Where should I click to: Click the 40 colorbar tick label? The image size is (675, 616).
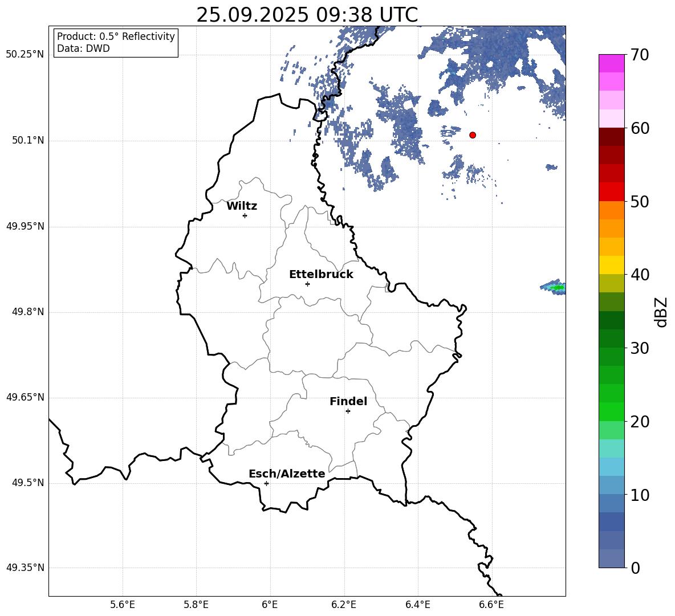coord(640,275)
